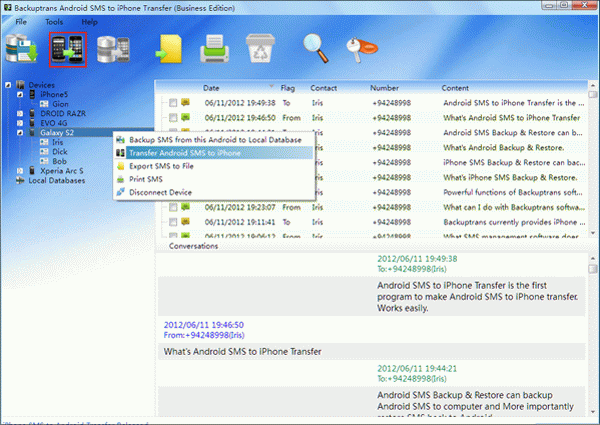
Task: Click message bubble icon of 19:49:38 row
Action: click(x=185, y=102)
